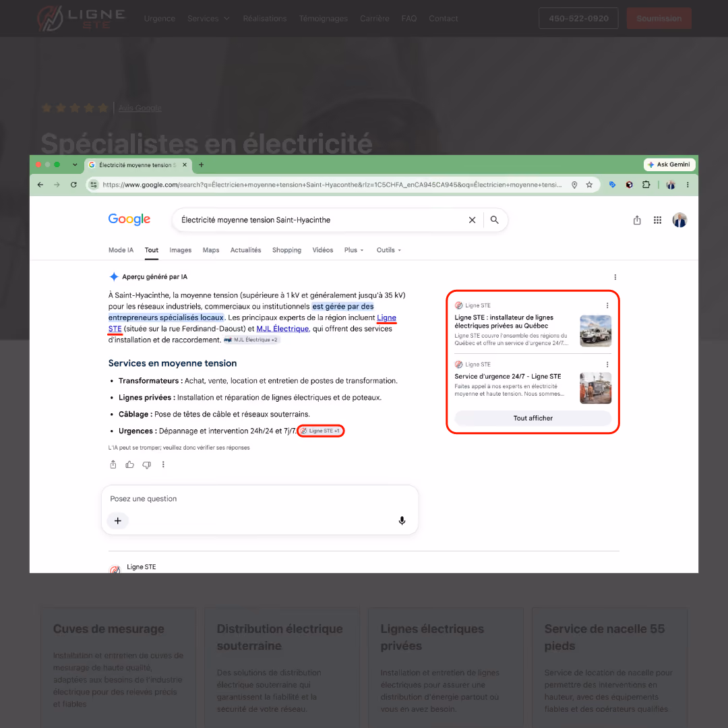The image size is (728, 728).
Task: Select the Tout results tab
Action: click(152, 250)
